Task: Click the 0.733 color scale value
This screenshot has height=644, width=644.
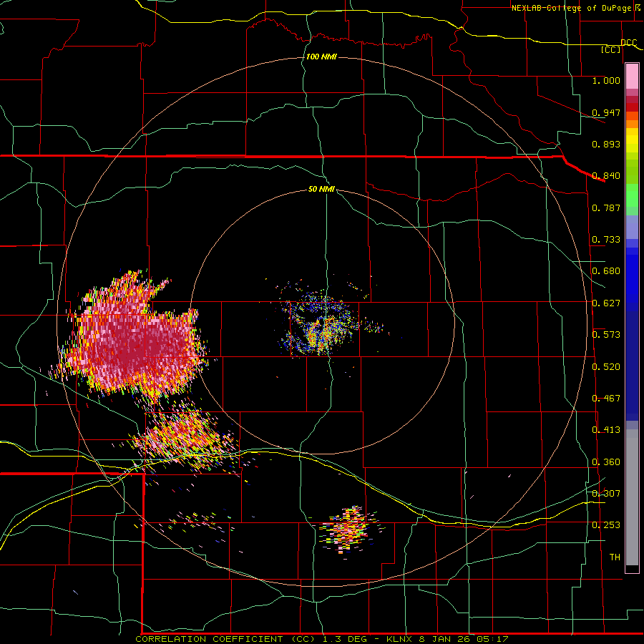Action: 606,239
